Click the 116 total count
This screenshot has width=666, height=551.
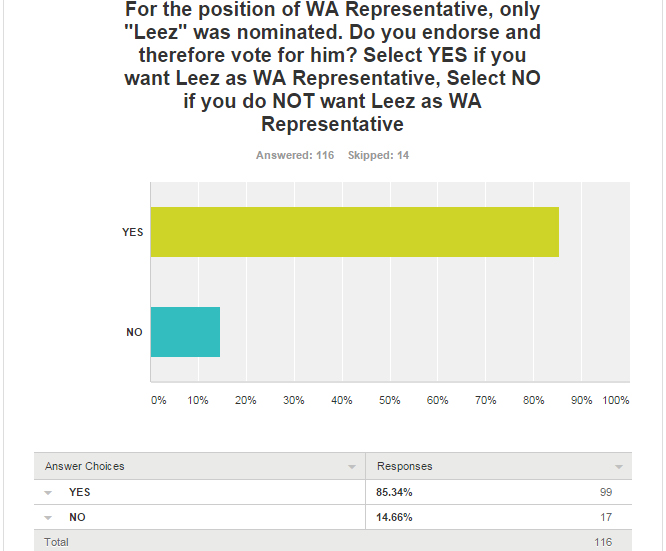pyautogui.click(x=603, y=542)
